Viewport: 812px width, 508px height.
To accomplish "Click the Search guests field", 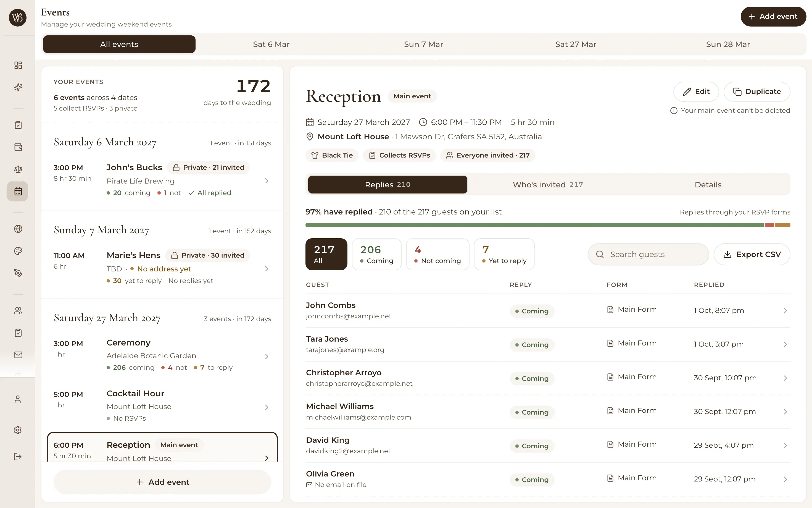I will (648, 254).
